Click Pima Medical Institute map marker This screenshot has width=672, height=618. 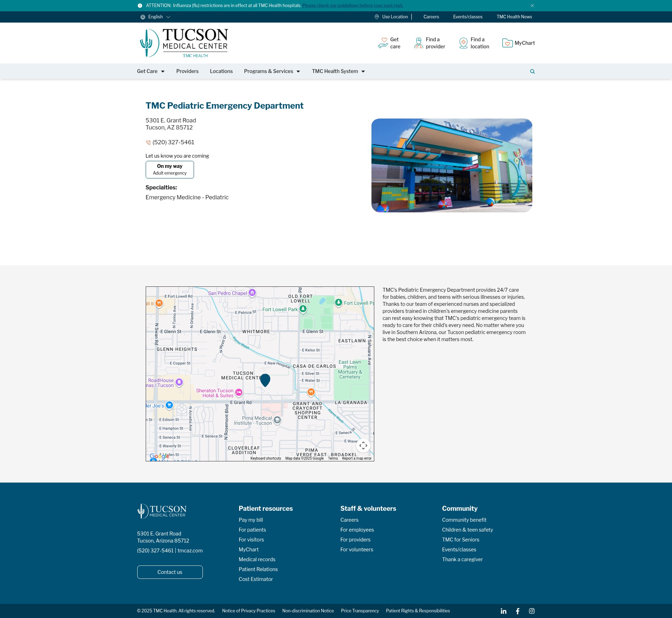pyautogui.click(x=277, y=420)
